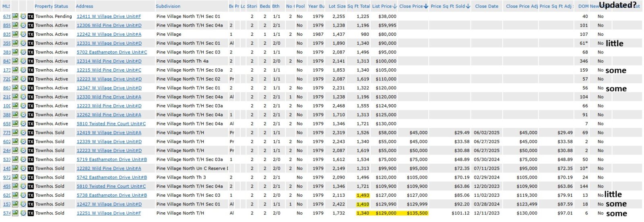Click TX icon on 5738 Easthampton Drive Unit#B row
Viewport: 644px width, 222px height.
pos(31,195)
